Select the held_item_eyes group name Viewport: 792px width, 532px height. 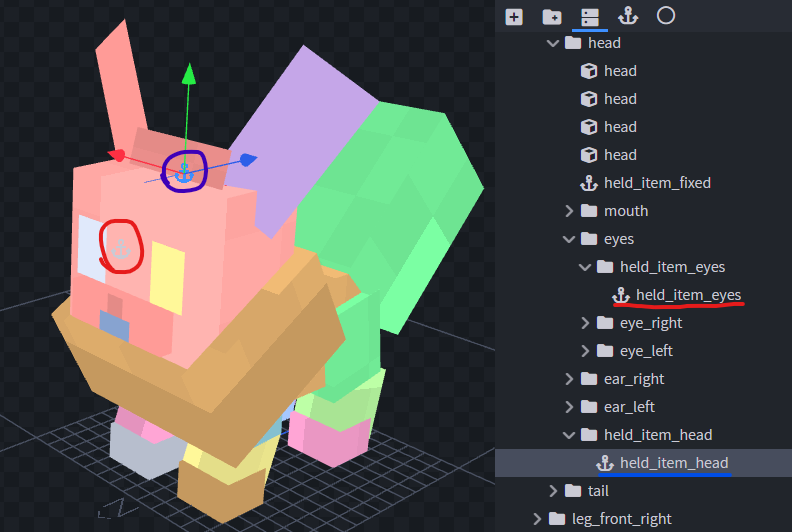point(672,267)
